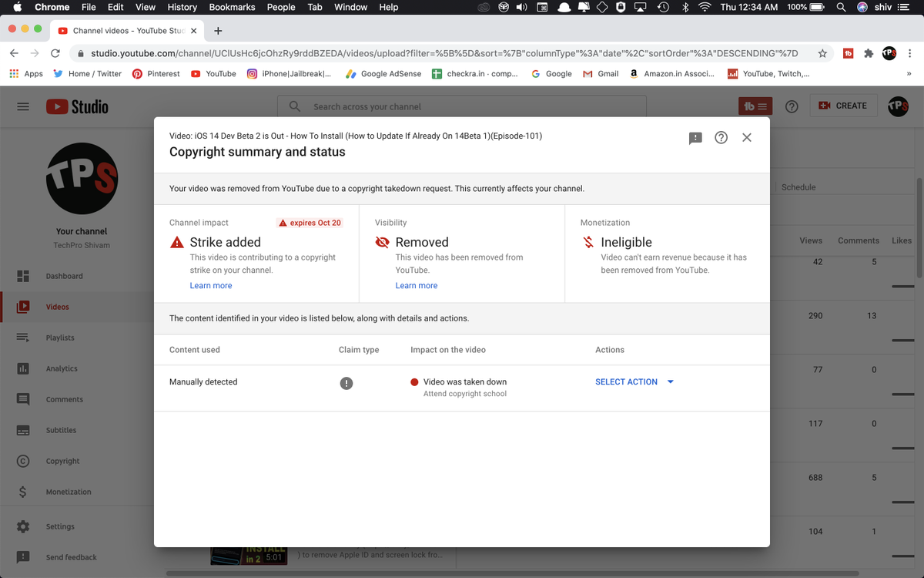This screenshot has width=924, height=578.
Task: Open Amazon.in Associates bookmark
Action: coord(671,74)
